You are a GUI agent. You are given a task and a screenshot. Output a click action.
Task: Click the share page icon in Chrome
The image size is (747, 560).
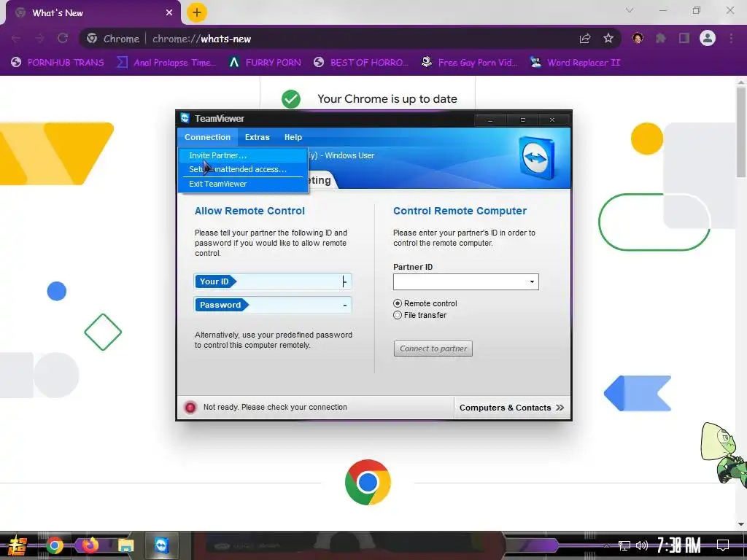coord(585,39)
